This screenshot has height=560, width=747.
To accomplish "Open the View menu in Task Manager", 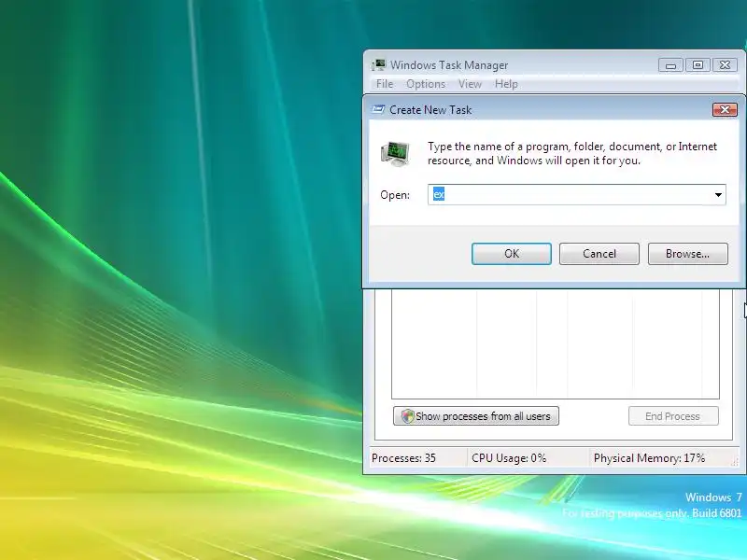I will [470, 84].
